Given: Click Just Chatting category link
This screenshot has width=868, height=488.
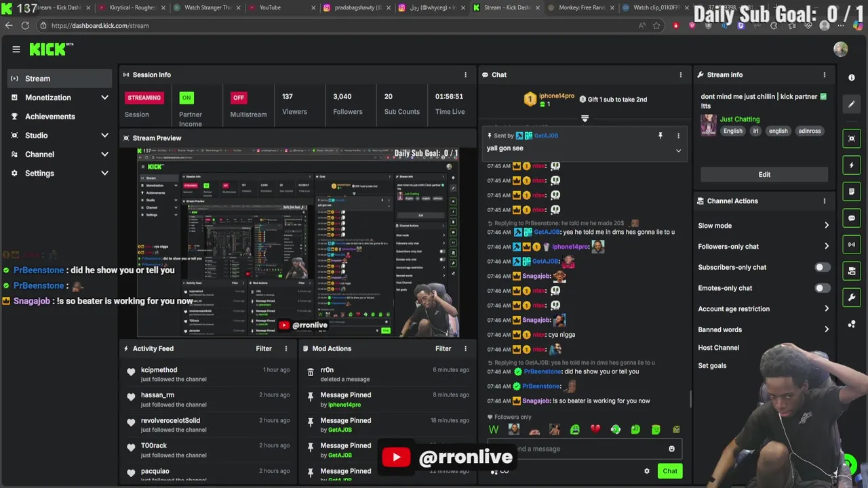Looking at the screenshot, I should [x=740, y=119].
